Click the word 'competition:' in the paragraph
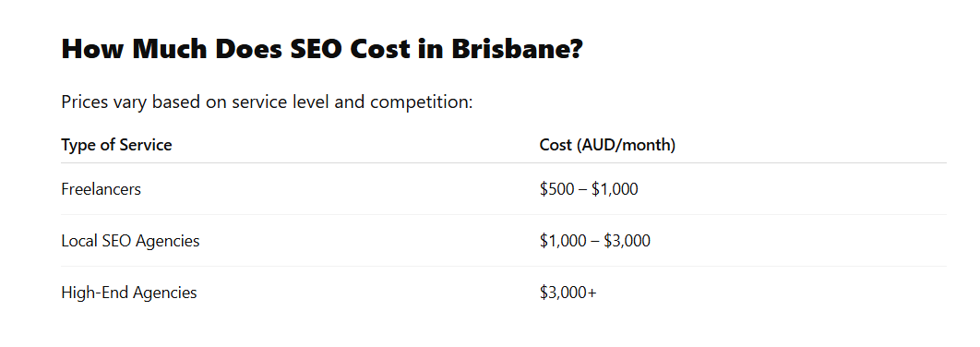This screenshot has width=980, height=347. pyautogui.click(x=421, y=102)
